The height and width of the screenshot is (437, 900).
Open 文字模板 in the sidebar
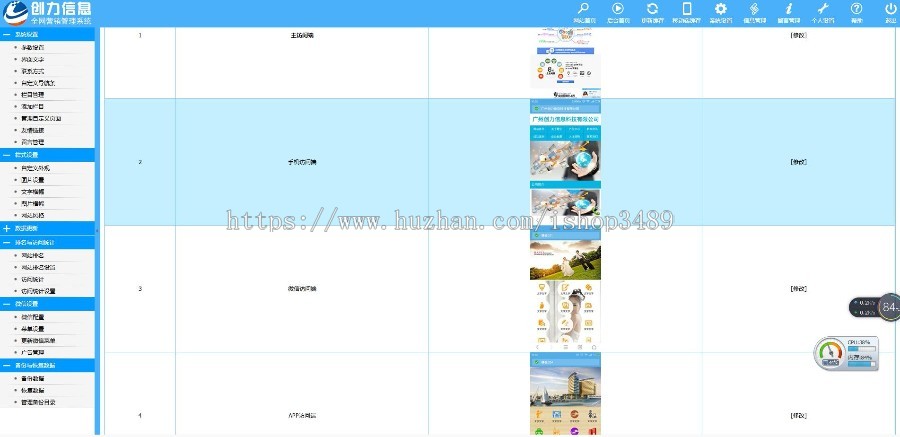(x=33, y=192)
